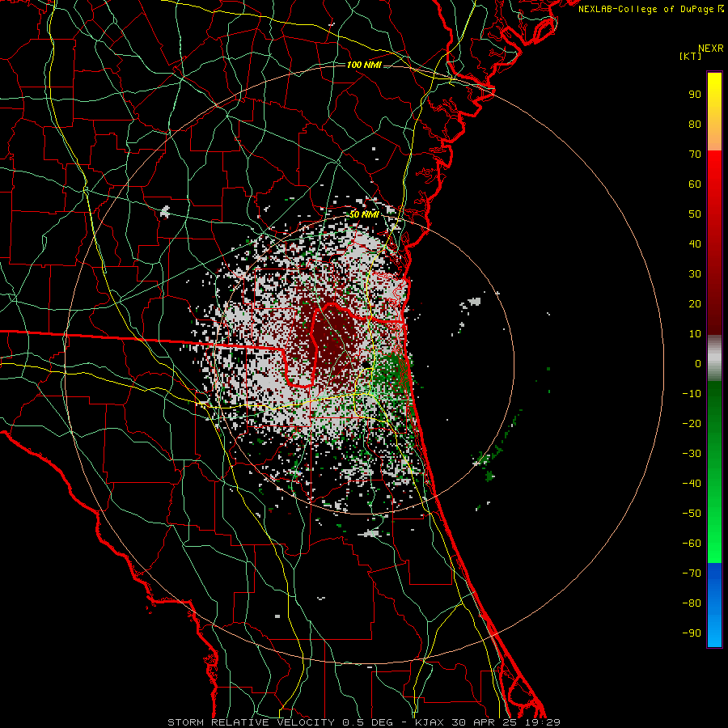Click the gray zero-velocity segment of color bar
728x728 pixels.
click(714, 358)
